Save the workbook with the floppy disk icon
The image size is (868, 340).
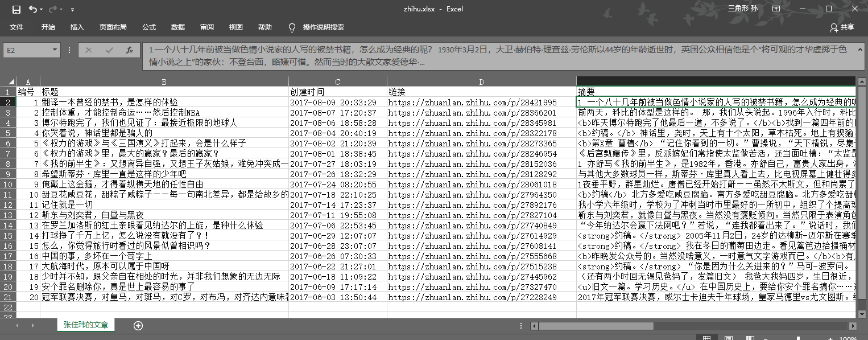(x=16, y=9)
